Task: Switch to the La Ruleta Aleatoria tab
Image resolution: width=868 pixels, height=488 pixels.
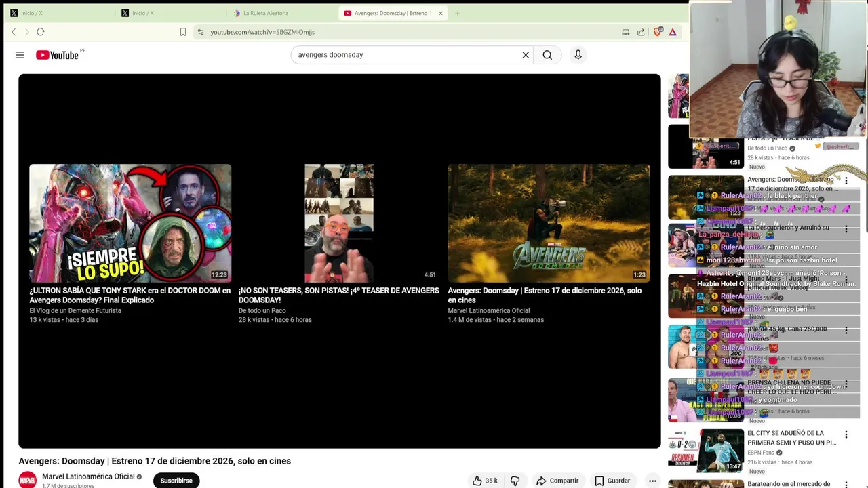Action: [281, 13]
